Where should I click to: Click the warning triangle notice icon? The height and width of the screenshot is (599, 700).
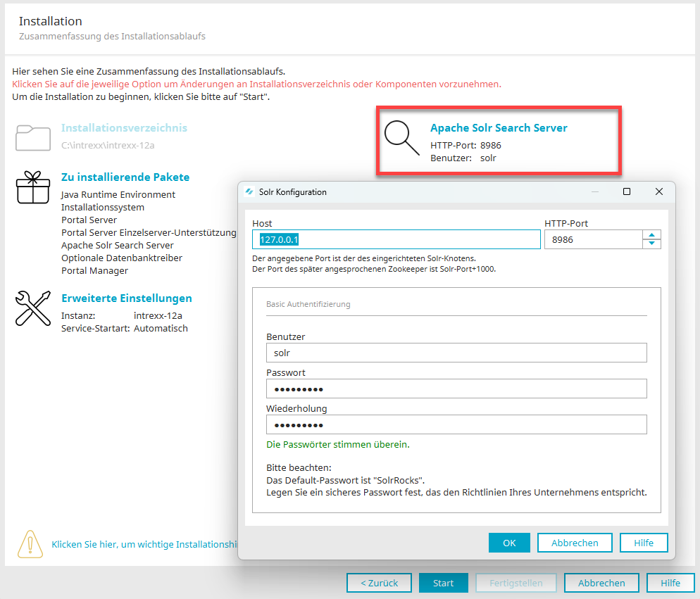[30, 543]
